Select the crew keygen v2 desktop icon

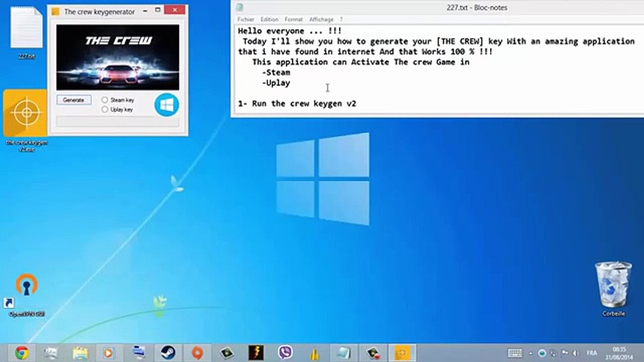(25, 113)
